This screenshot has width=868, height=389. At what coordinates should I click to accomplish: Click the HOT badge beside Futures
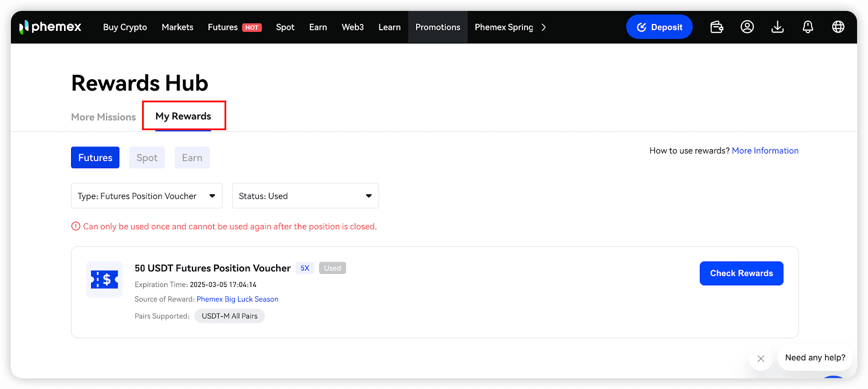(252, 28)
